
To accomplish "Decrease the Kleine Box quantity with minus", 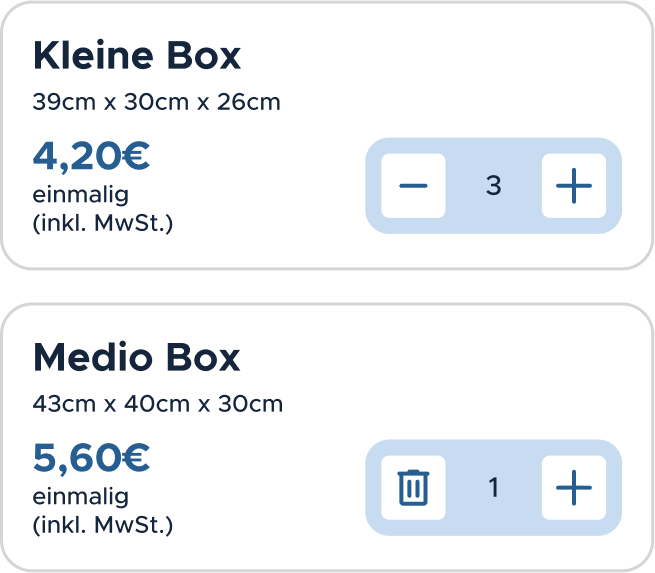I will (x=413, y=185).
